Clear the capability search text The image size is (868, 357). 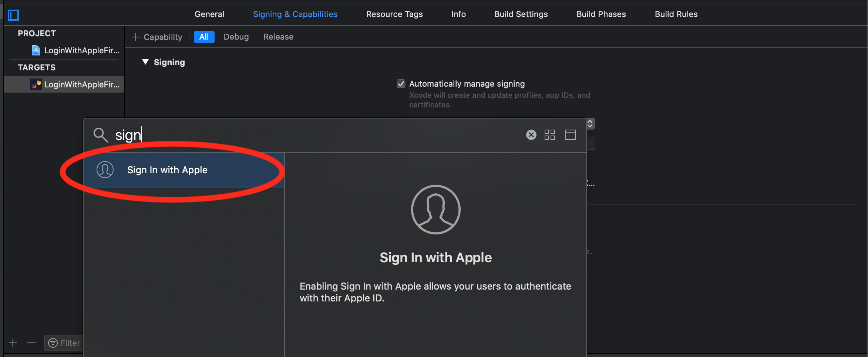[x=531, y=135]
